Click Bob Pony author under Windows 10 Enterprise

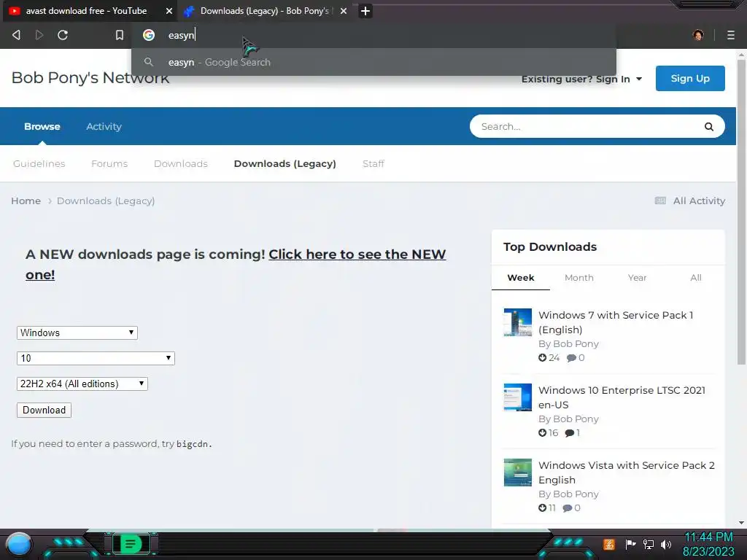click(576, 419)
